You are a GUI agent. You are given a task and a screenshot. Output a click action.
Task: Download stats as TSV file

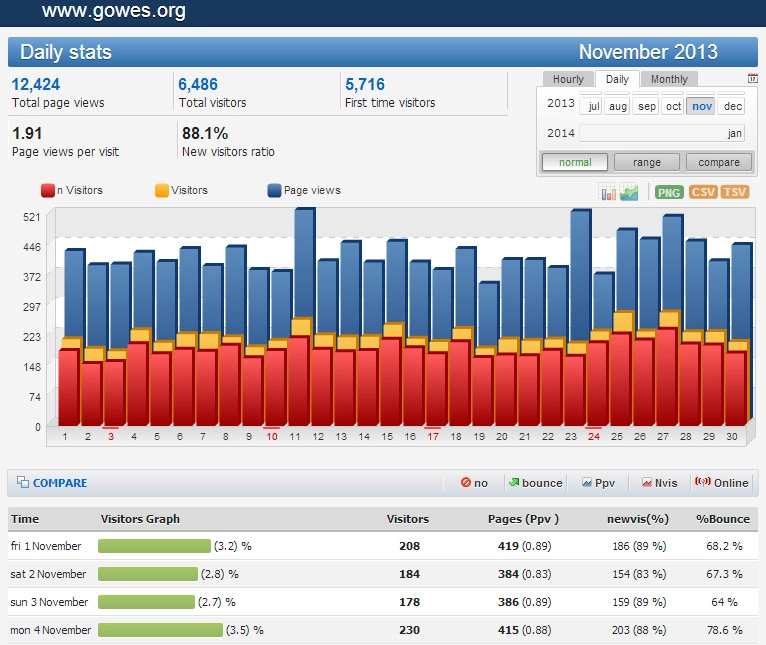pyautogui.click(x=735, y=192)
